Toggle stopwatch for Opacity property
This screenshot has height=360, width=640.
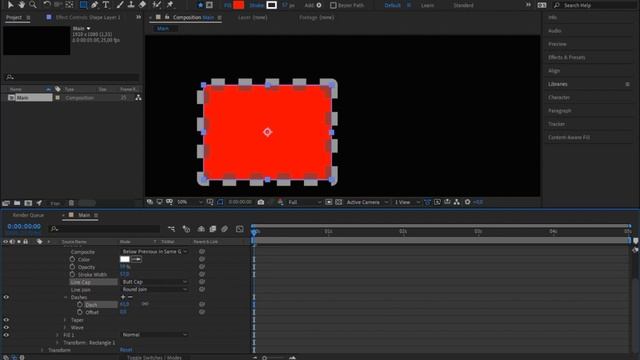click(x=72, y=267)
